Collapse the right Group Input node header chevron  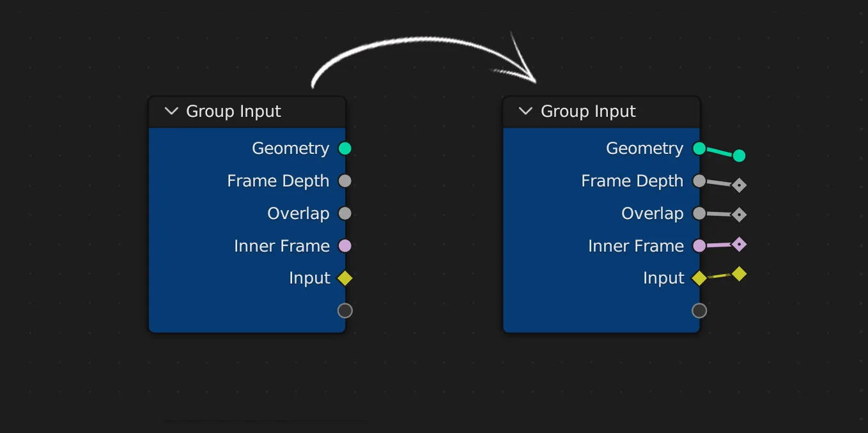point(525,111)
